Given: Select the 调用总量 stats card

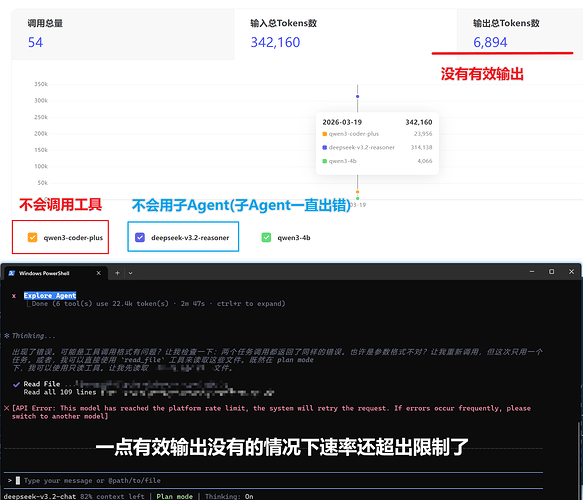Looking at the screenshot, I should [123, 34].
